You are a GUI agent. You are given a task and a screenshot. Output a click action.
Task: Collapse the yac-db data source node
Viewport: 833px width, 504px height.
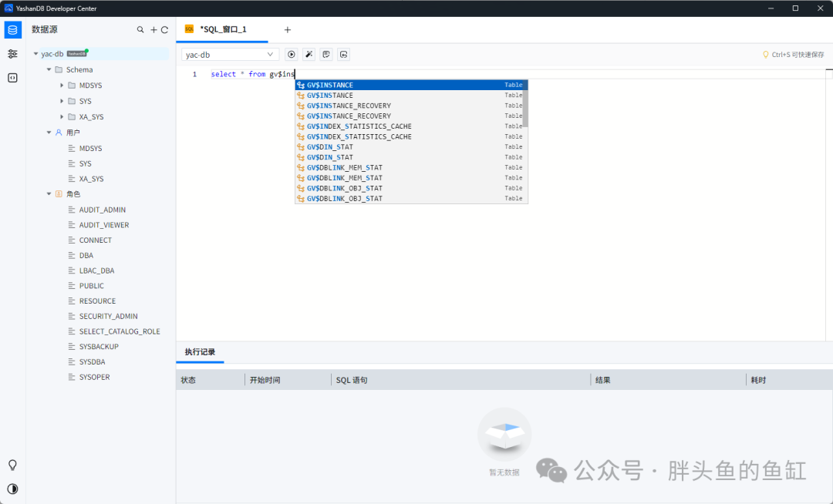(x=35, y=54)
